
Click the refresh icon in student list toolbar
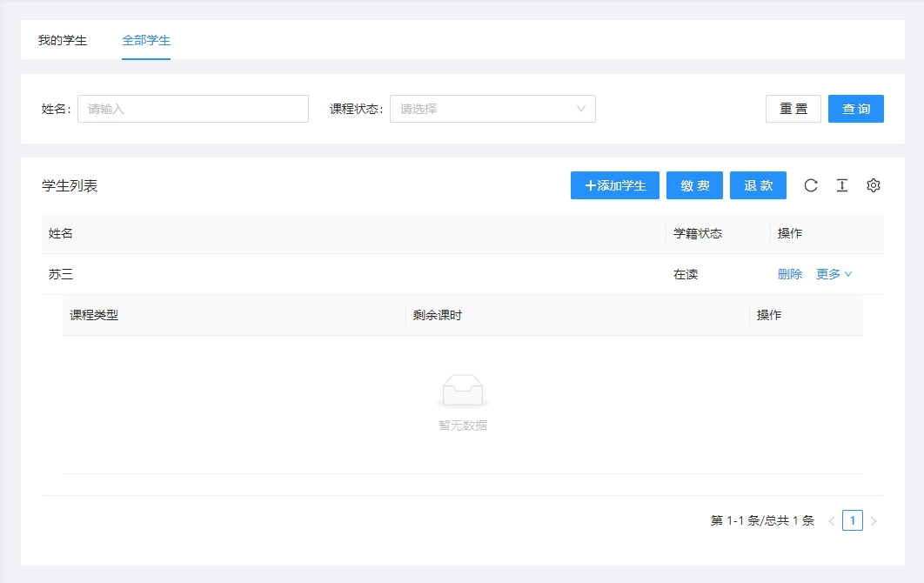[x=811, y=185]
